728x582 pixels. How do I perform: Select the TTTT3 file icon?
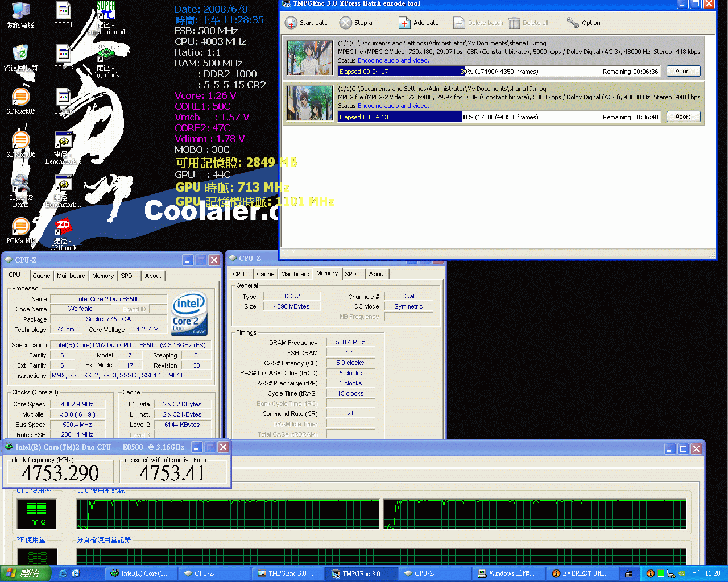click(x=63, y=53)
